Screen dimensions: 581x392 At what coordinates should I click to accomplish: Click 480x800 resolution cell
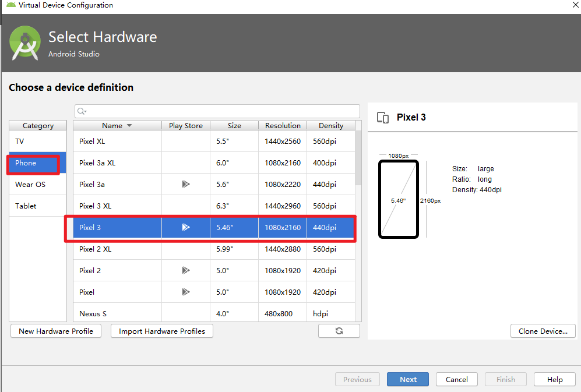(x=283, y=313)
